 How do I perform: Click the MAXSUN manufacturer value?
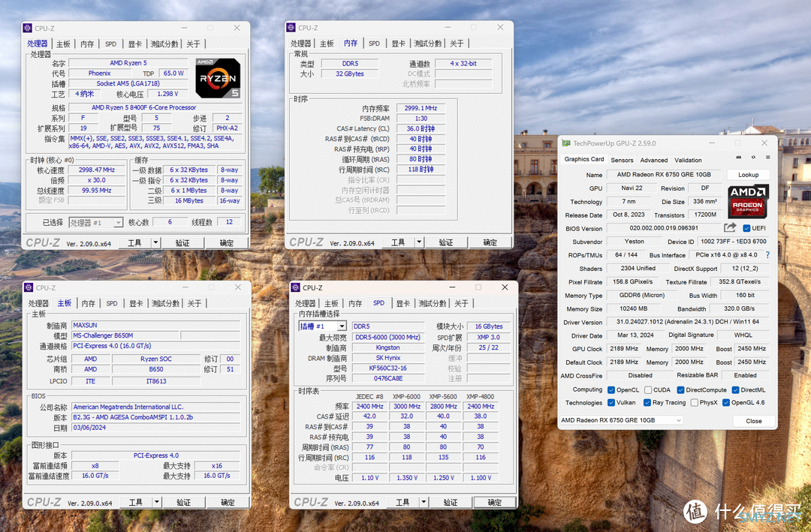pyautogui.click(x=155, y=325)
